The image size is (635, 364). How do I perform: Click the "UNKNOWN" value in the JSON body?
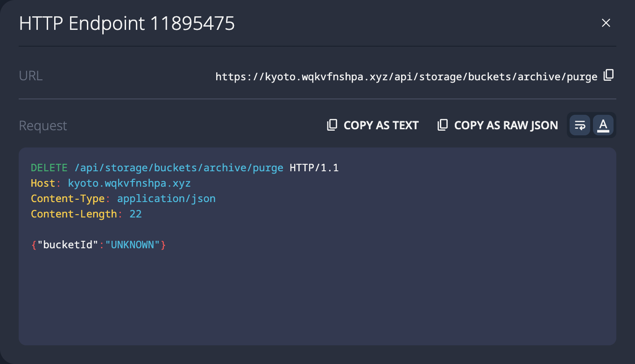click(x=133, y=245)
